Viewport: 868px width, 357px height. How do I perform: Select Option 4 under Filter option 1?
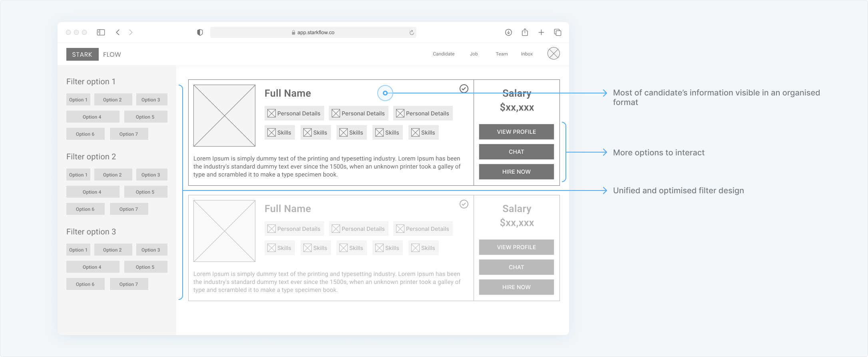92,117
